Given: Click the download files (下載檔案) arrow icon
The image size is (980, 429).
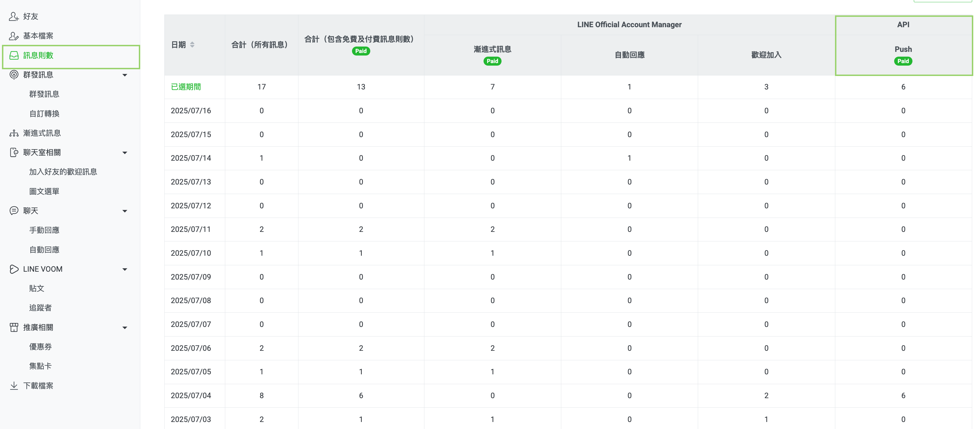Looking at the screenshot, I should (14, 386).
